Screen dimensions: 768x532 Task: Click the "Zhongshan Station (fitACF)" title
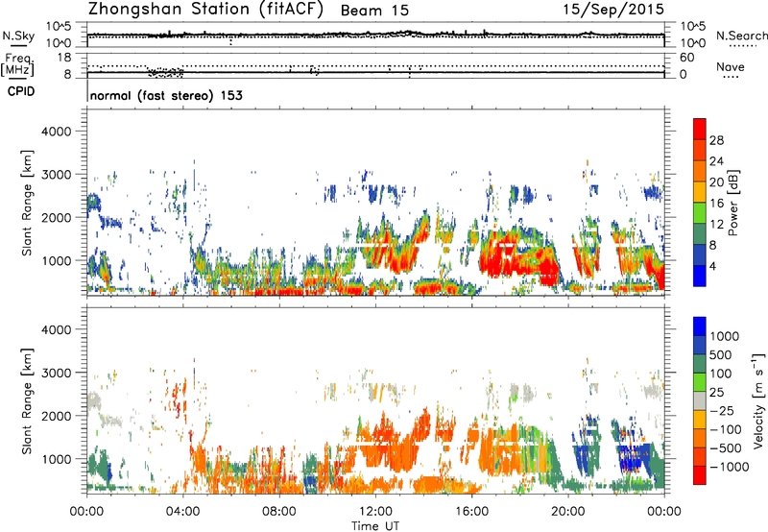click(x=205, y=10)
